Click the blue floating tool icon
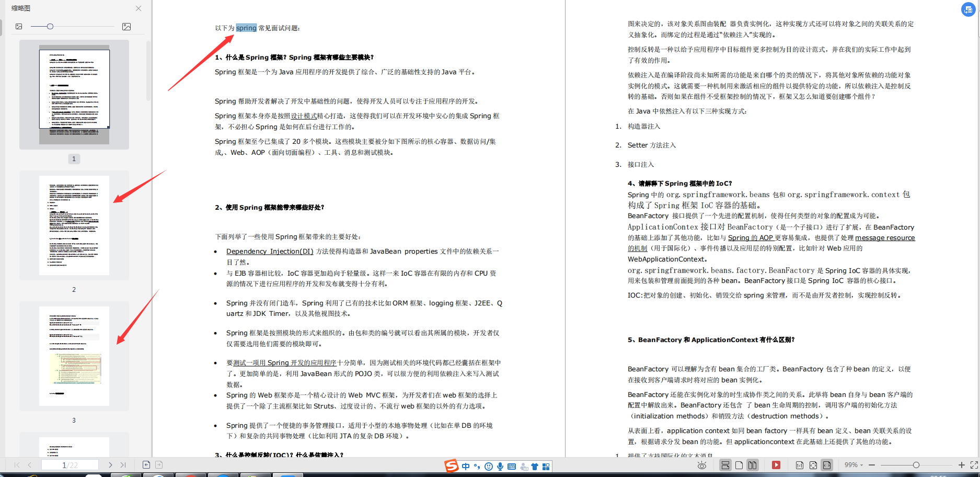980x477 pixels. (x=969, y=9)
